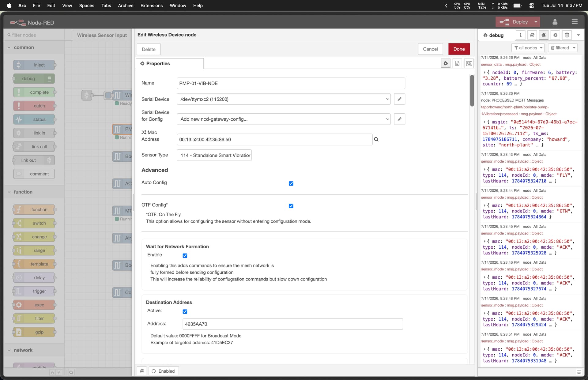The height and width of the screenshot is (380, 588).
Task: Click the Done button
Action: [459, 49]
